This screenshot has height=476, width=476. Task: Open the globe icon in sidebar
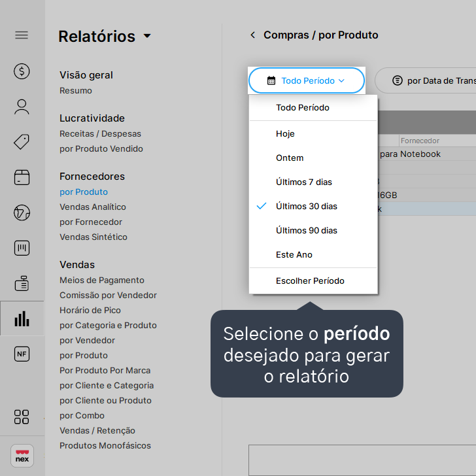tap(22, 212)
